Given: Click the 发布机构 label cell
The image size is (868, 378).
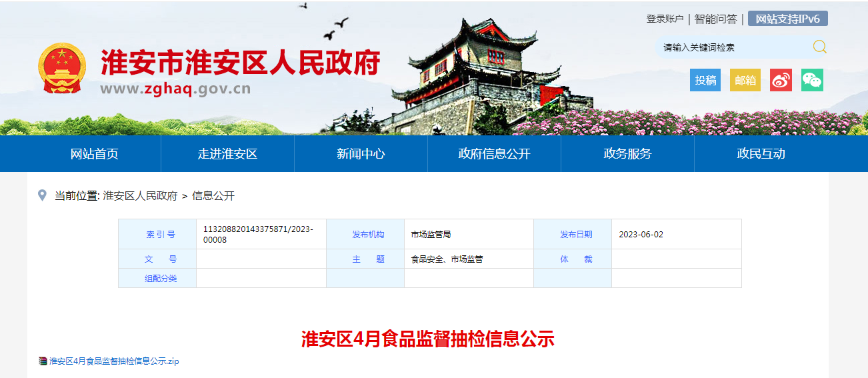Looking at the screenshot, I should tap(365, 234).
